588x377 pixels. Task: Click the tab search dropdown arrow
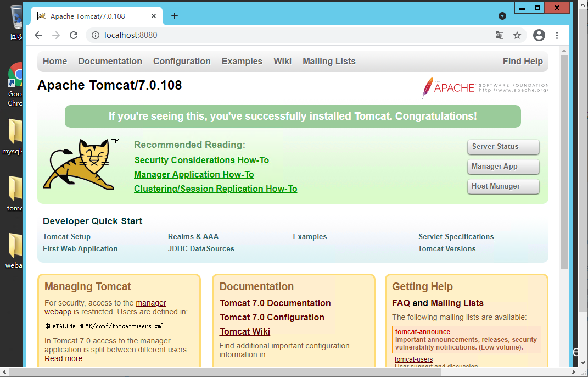click(x=502, y=16)
